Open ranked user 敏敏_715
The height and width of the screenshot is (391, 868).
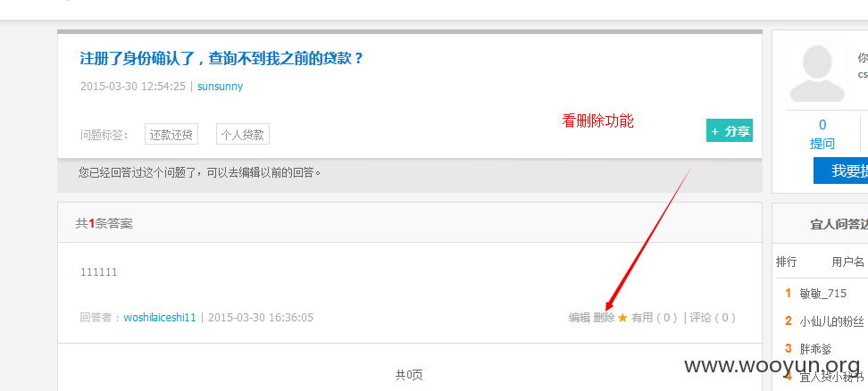pos(823,293)
